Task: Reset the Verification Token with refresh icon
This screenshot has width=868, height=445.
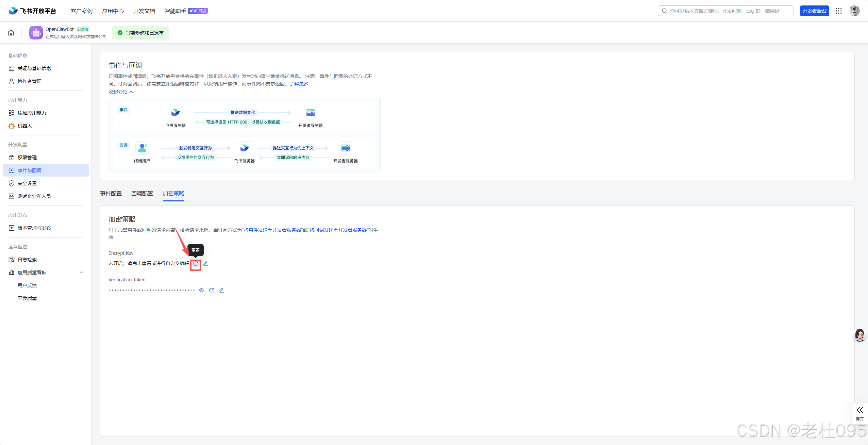Action: click(212, 290)
